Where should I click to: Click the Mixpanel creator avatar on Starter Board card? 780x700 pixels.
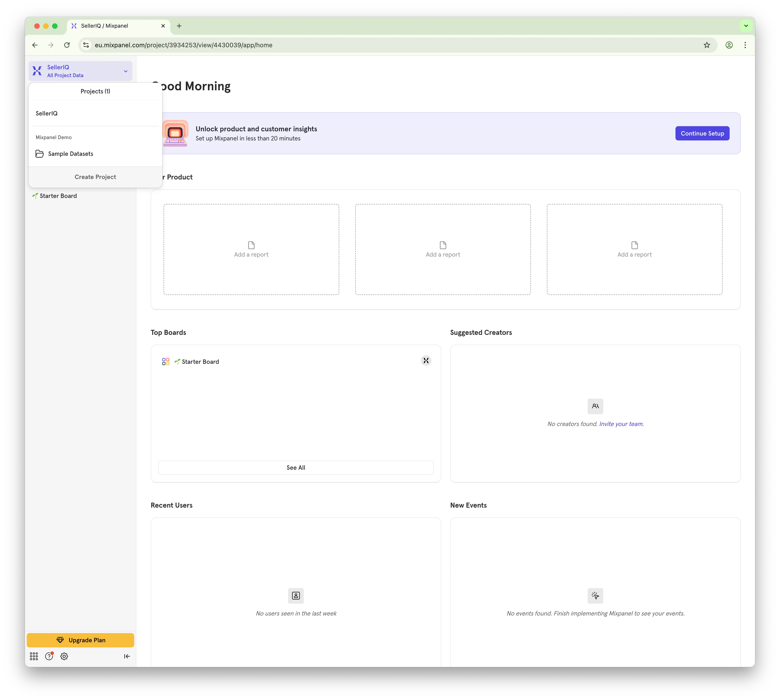426,360
